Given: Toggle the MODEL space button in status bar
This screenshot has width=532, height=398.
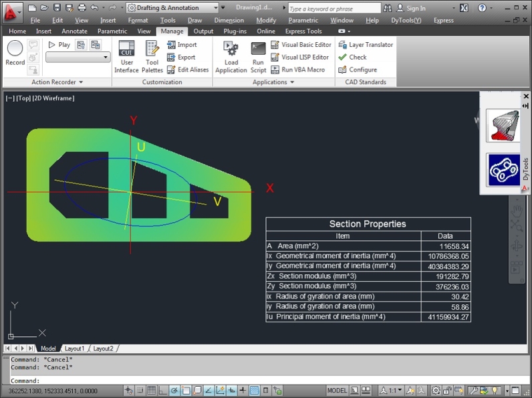Looking at the screenshot, I should pyautogui.click(x=337, y=391).
